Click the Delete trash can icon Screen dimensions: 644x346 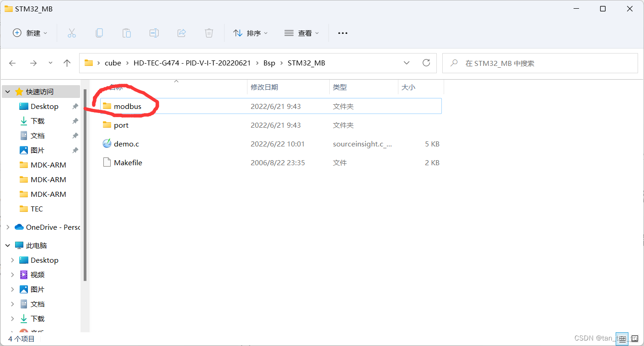click(209, 33)
